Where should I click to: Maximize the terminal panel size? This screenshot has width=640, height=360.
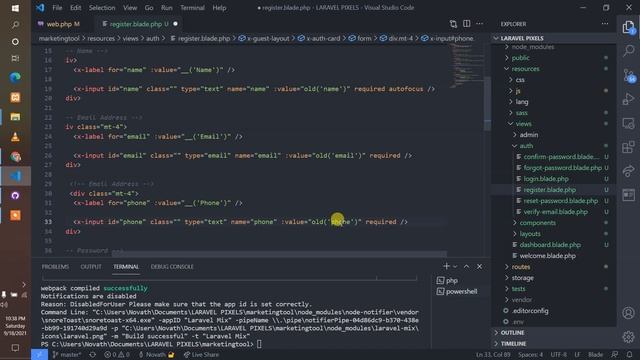click(x=467, y=267)
